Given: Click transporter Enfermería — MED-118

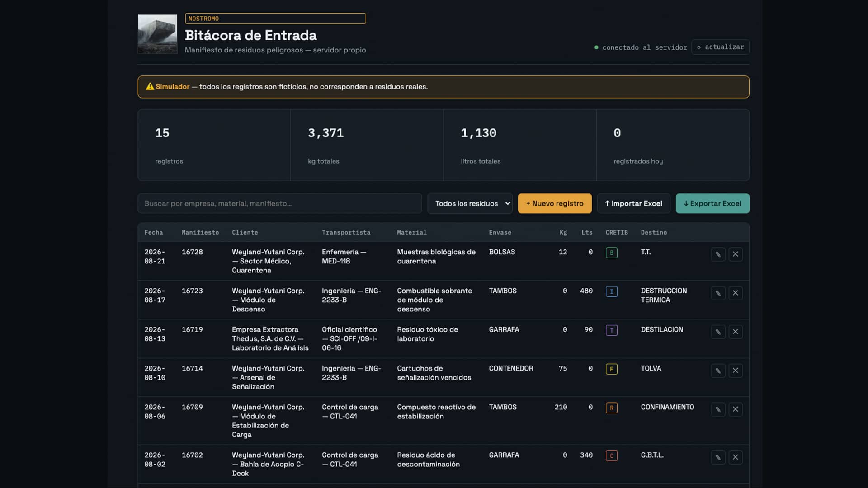Looking at the screenshot, I should 344,257.
